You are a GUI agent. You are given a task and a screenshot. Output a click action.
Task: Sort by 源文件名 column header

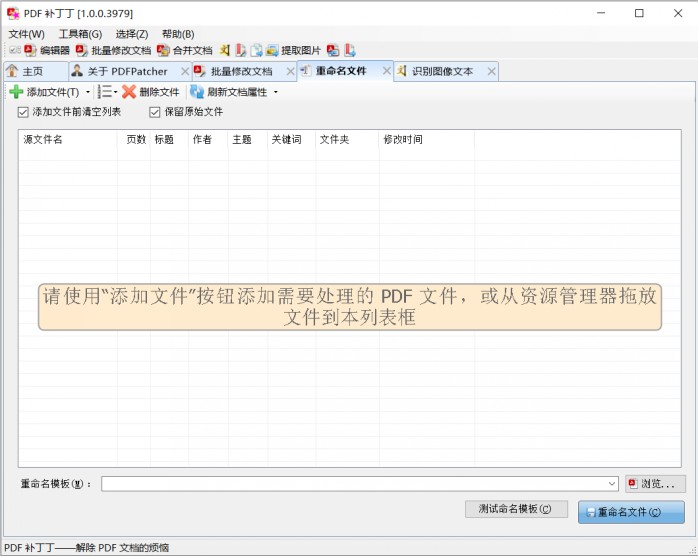68,140
